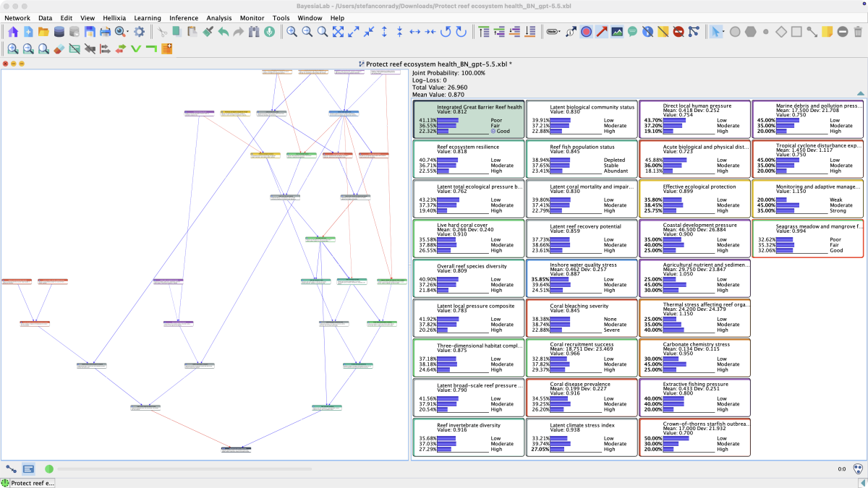Open the Monitor menu
Viewport: 868px width, 488px height.
(252, 17)
